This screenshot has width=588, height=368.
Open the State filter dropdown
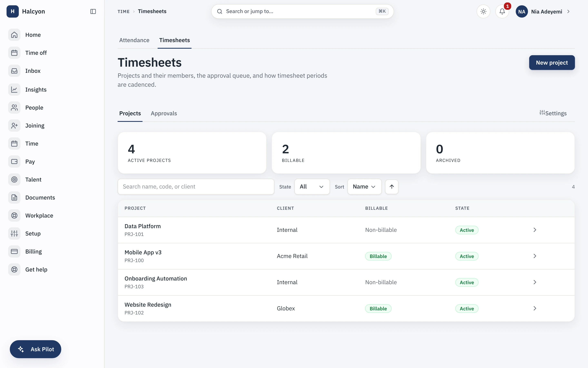[312, 187]
